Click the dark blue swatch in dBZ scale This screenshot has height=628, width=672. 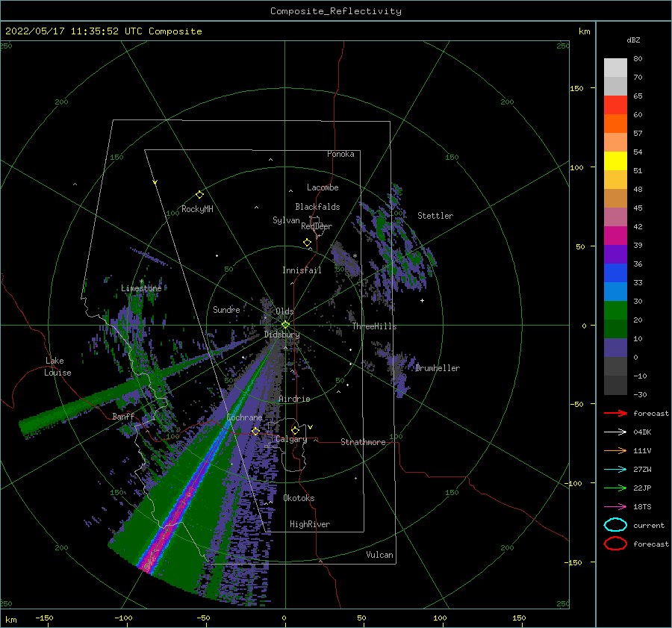[x=615, y=273]
